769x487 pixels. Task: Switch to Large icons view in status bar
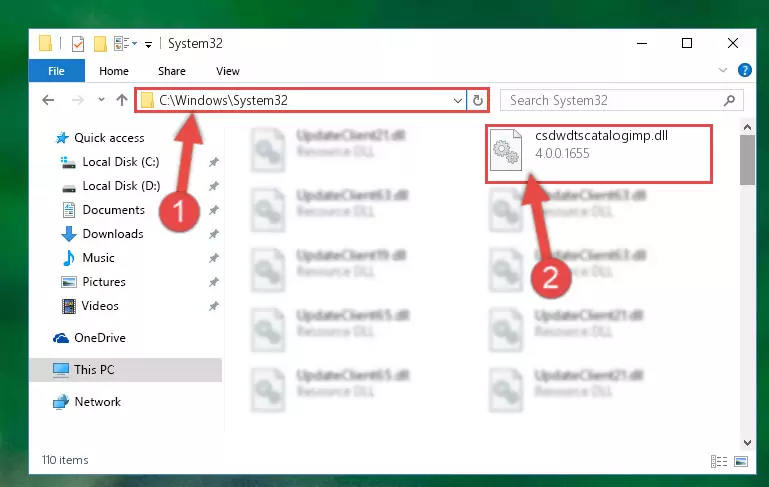click(741, 461)
